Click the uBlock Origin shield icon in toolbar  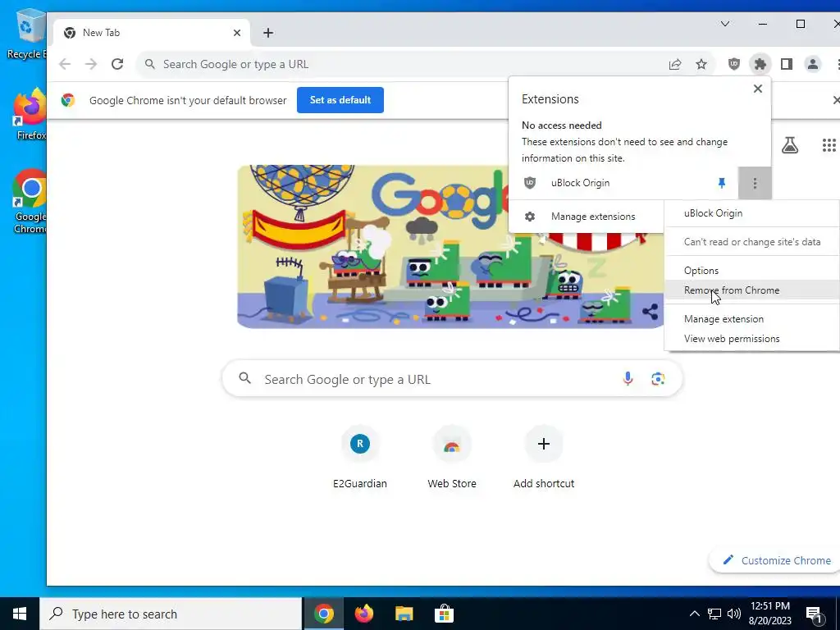(734, 64)
